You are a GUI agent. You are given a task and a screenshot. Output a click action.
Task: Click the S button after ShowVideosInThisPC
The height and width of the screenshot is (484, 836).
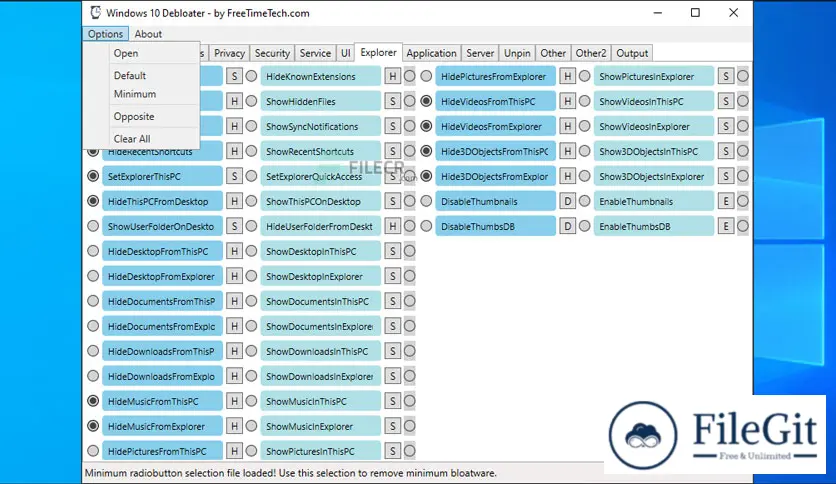point(726,101)
